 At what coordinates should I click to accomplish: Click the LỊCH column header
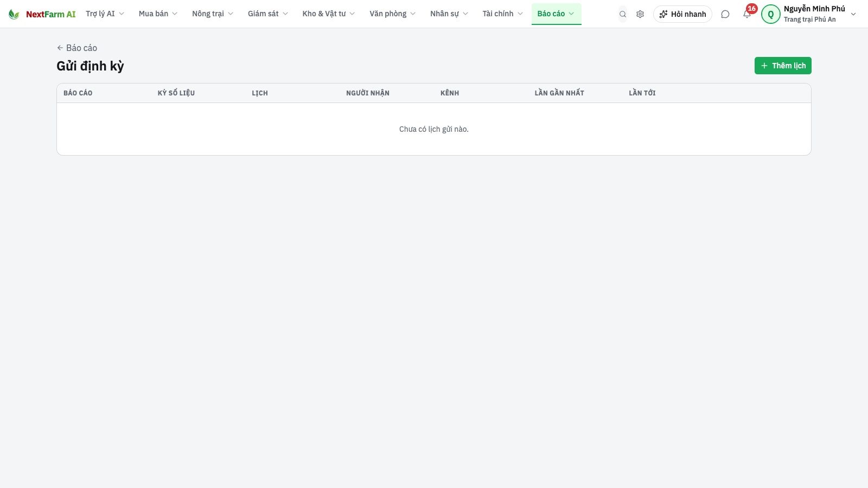point(260,93)
